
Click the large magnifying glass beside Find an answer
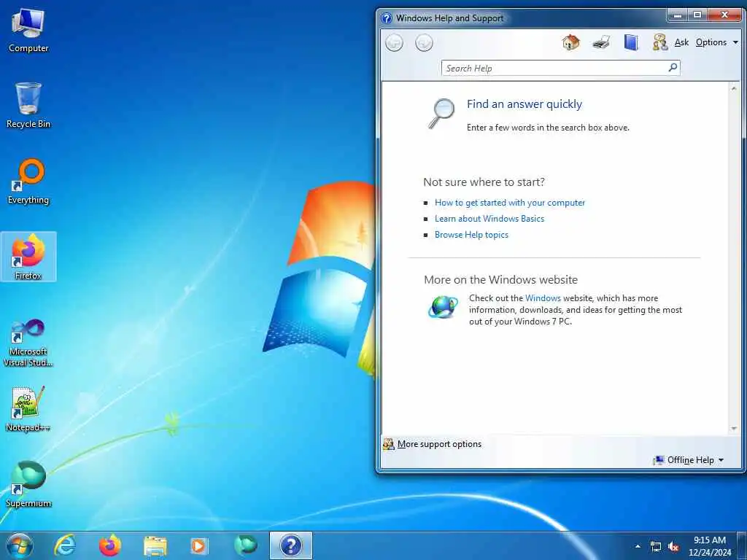[x=441, y=113]
